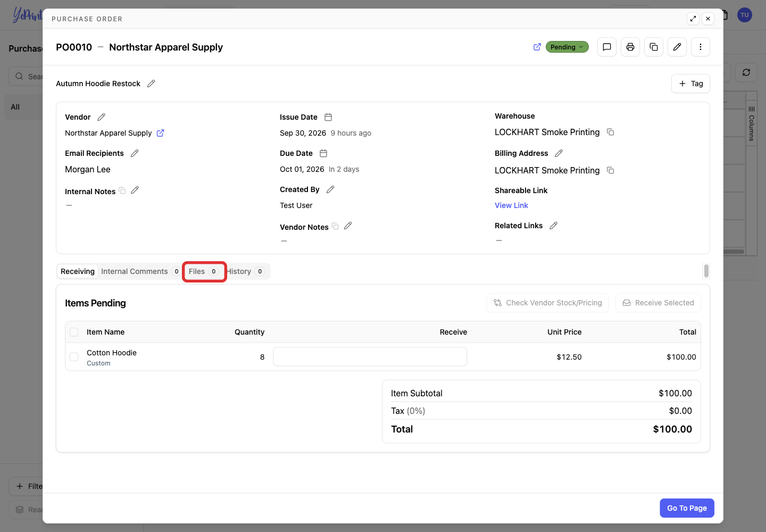Edit Internal Notes with pencil icon
Image resolution: width=766 pixels, height=532 pixels.
135,190
